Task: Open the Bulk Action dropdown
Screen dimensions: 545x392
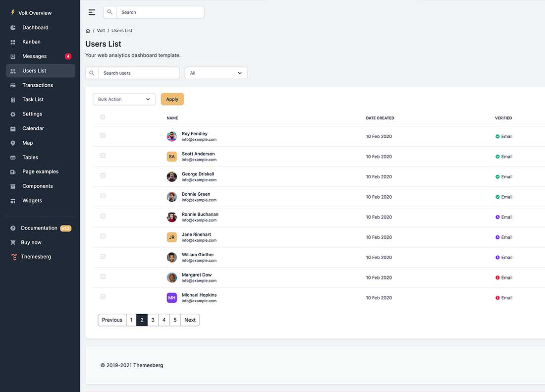Action: [124, 99]
